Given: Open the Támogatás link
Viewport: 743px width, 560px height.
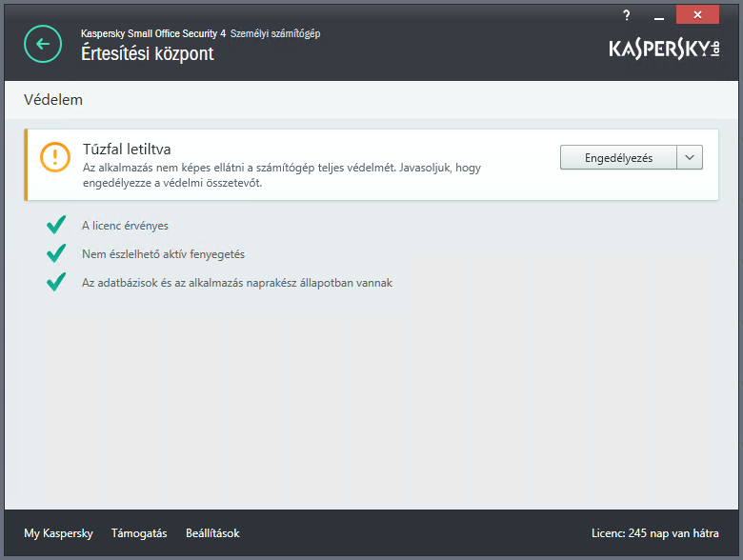Looking at the screenshot, I should [x=139, y=533].
